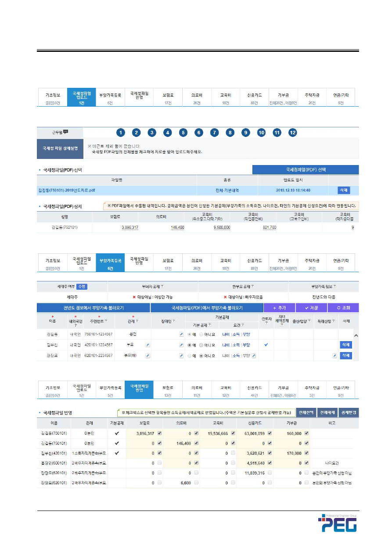Select month 6 circle in 근무월 row

tap(199, 133)
